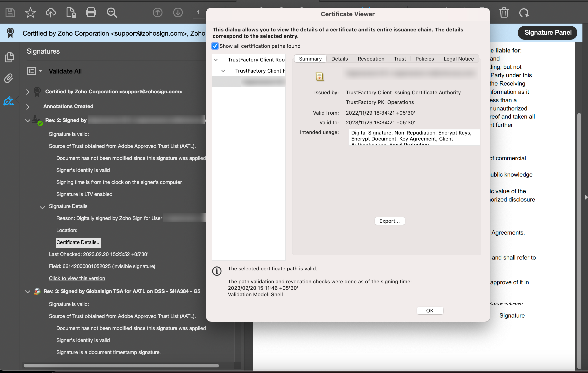Open the Validate All options dropdown
The height and width of the screenshot is (373, 588).
click(40, 71)
